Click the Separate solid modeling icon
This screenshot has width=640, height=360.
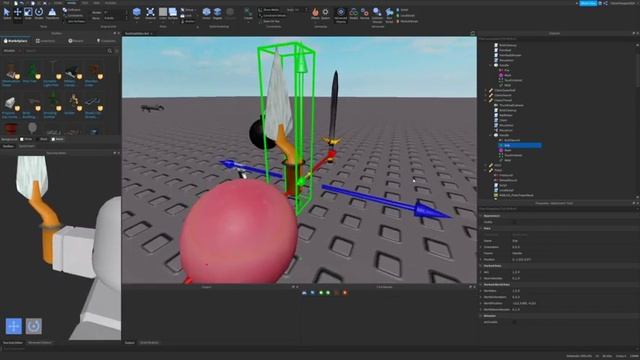coord(230,13)
